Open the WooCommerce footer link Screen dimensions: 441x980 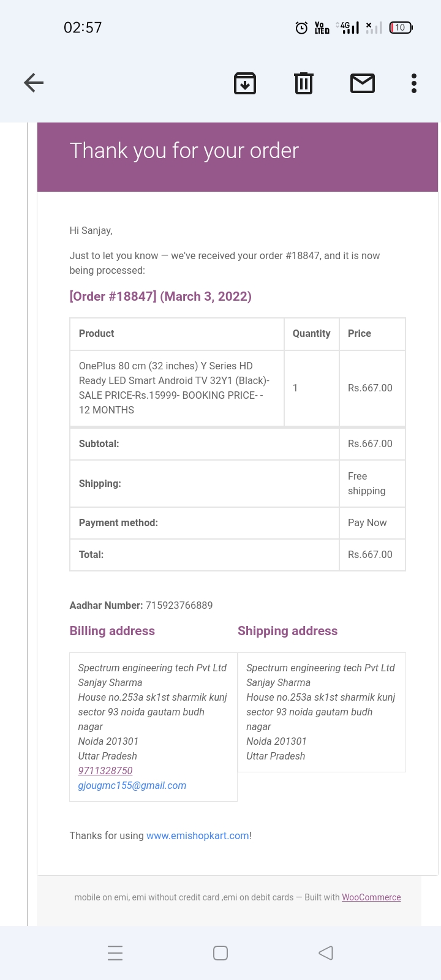(x=371, y=897)
